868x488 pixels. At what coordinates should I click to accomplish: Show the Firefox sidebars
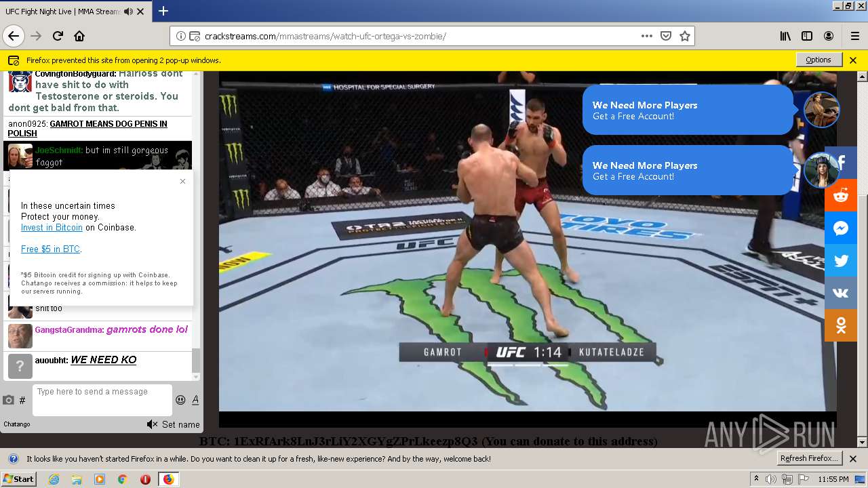click(807, 36)
